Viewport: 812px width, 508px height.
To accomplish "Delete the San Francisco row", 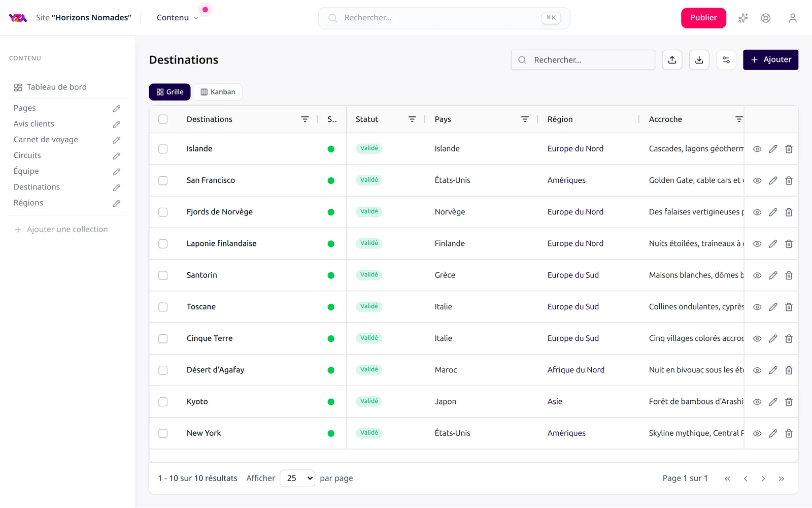I will click(789, 180).
